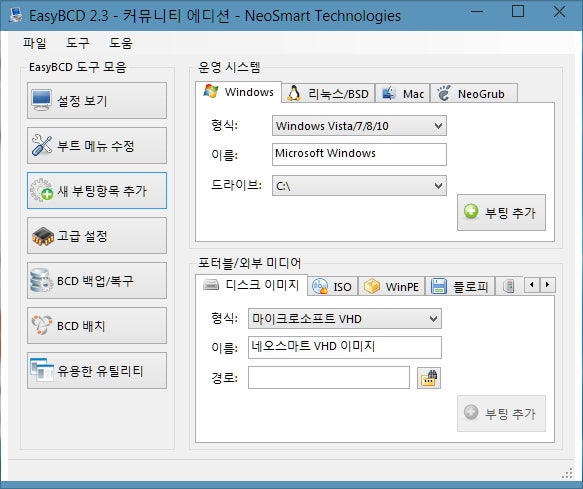Click the browse file icon next to 경로
The height and width of the screenshot is (489, 583).
(429, 378)
